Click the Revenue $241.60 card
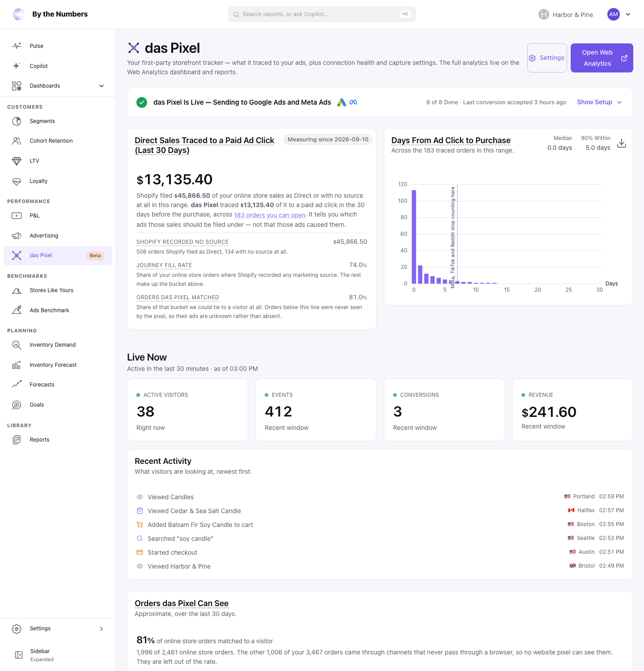 pos(572,410)
